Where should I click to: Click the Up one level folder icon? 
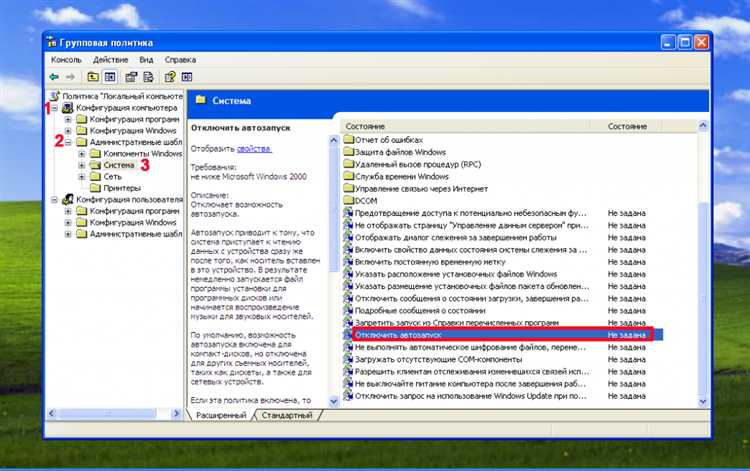(x=93, y=77)
